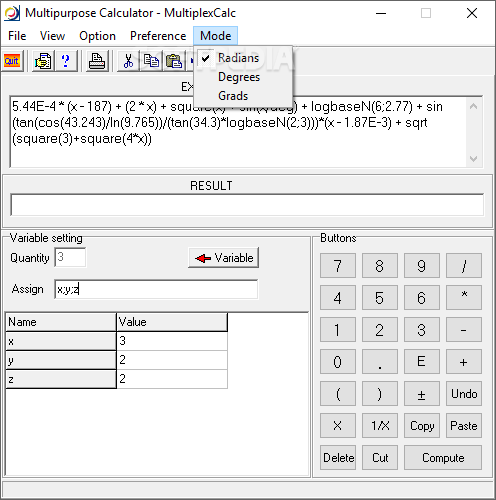The height and width of the screenshot is (500, 496).
Task: Click the digit 2 keypad button
Action: (x=380, y=330)
